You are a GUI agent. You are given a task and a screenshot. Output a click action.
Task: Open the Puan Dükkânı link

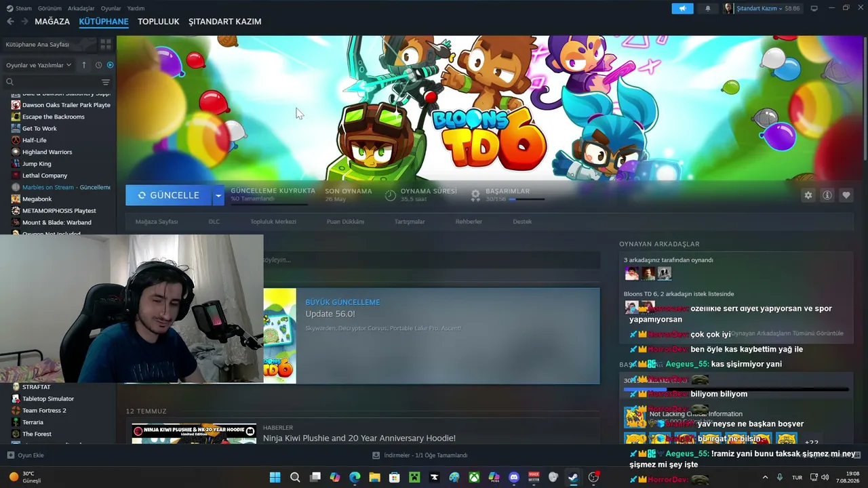click(346, 222)
